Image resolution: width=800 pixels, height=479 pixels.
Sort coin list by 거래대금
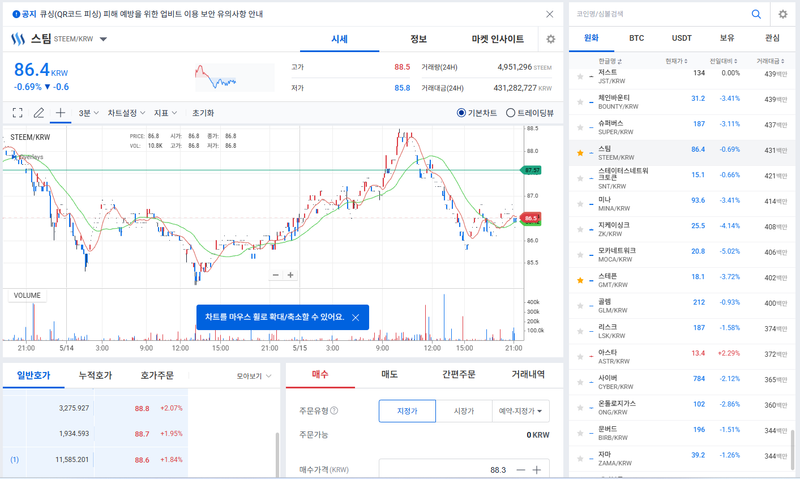tap(770, 61)
